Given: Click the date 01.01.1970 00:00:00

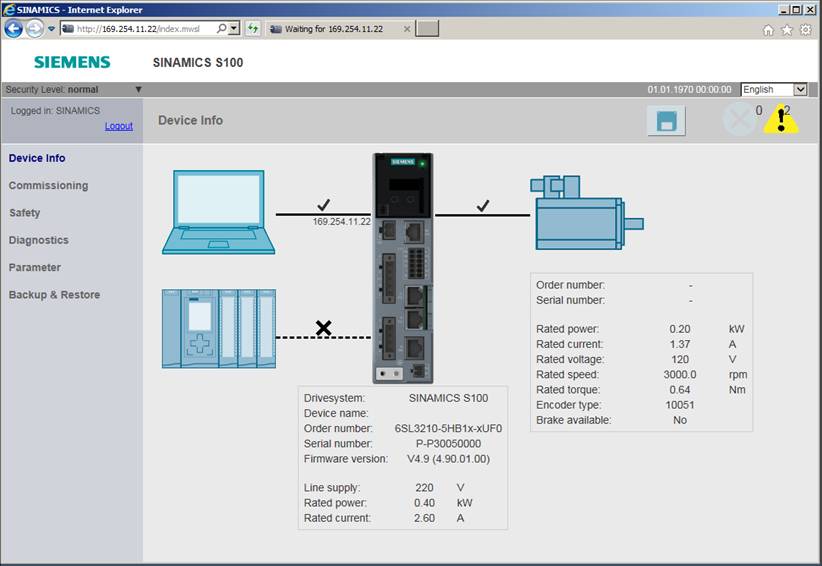Looking at the screenshot, I should [x=689, y=90].
